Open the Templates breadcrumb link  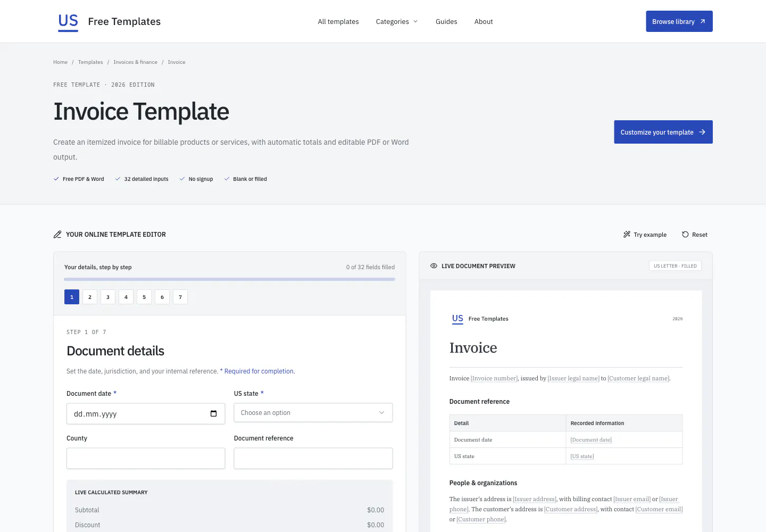pos(90,62)
